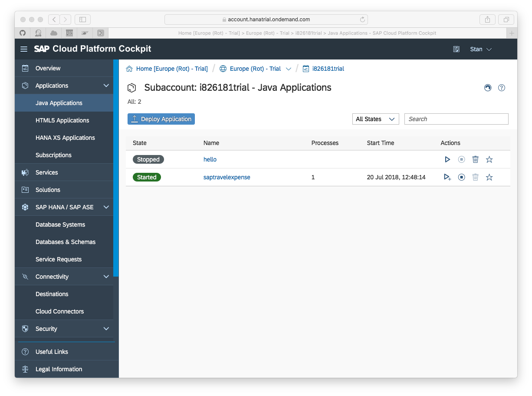Click Home [Europe (Rot) - Trial] breadcrumb
532x396 pixels.
(172, 69)
